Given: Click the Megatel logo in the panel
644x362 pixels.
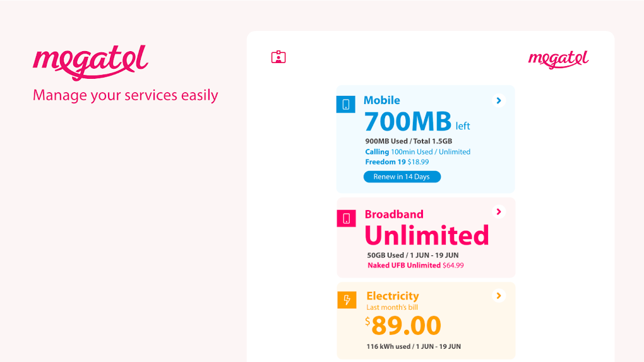Looking at the screenshot, I should pos(558,59).
